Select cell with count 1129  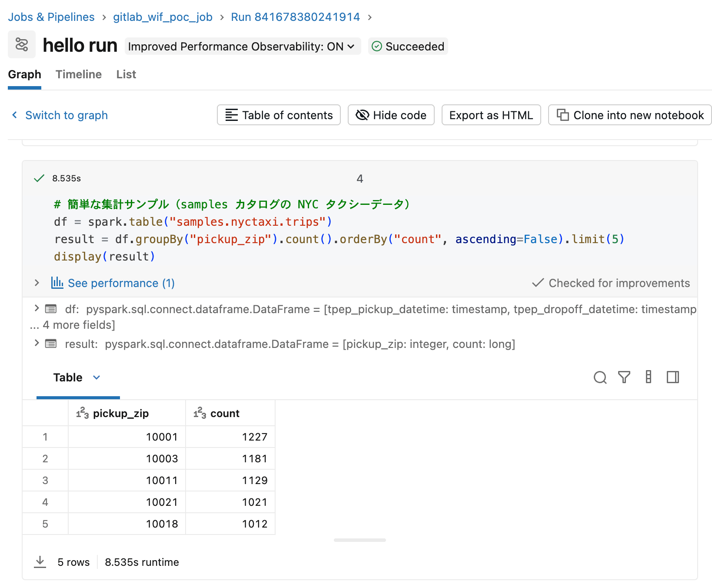(230, 480)
